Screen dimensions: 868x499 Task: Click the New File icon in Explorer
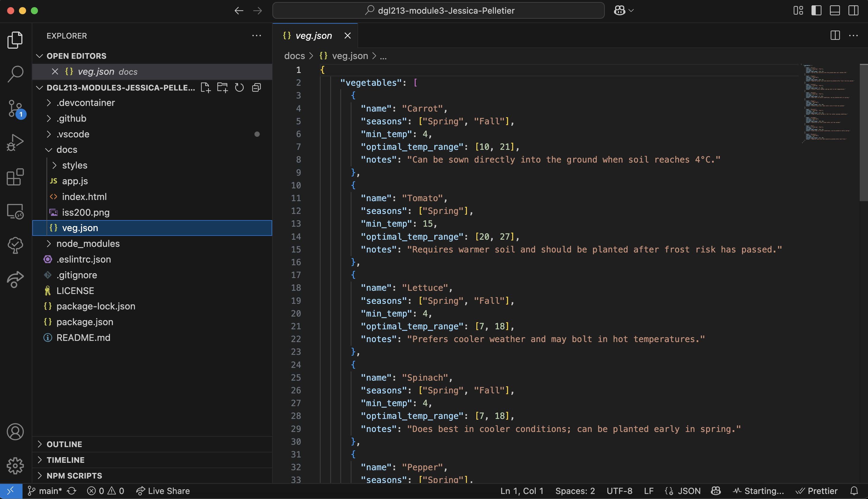pyautogui.click(x=205, y=88)
